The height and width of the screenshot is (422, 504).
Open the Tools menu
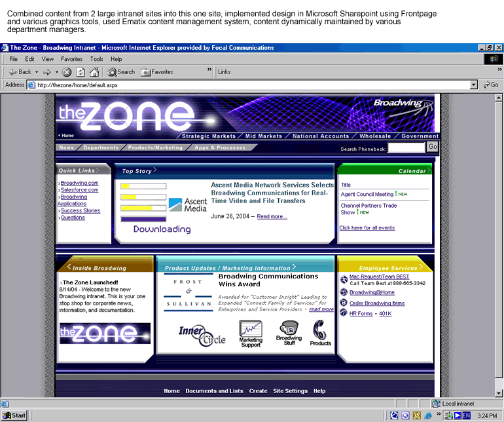click(x=97, y=59)
